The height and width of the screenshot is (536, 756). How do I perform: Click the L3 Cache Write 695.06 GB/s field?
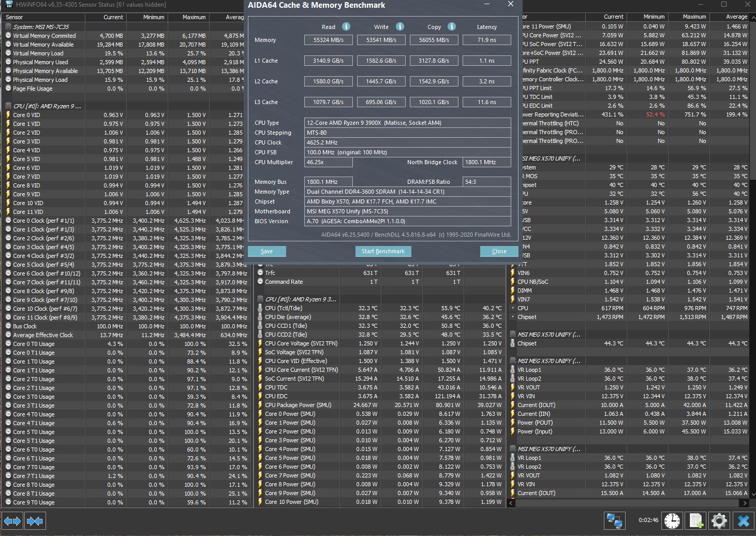381,102
